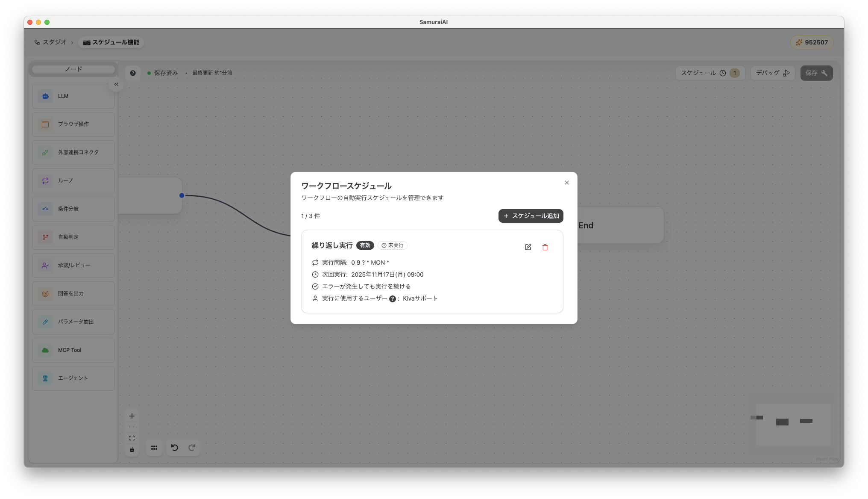Collapse the node panel with the chevron

click(116, 84)
